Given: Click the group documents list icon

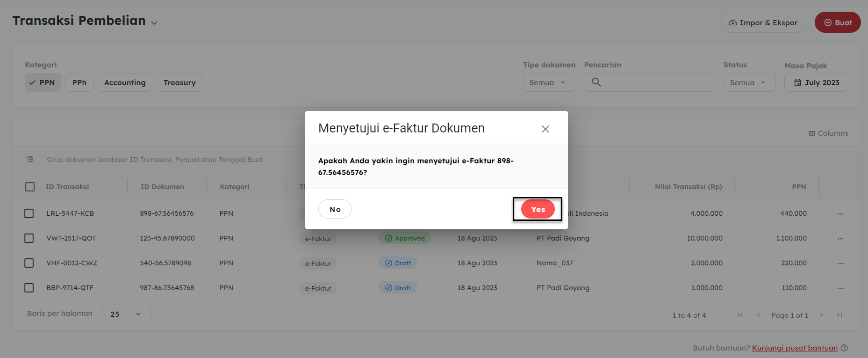Looking at the screenshot, I should coord(30,160).
